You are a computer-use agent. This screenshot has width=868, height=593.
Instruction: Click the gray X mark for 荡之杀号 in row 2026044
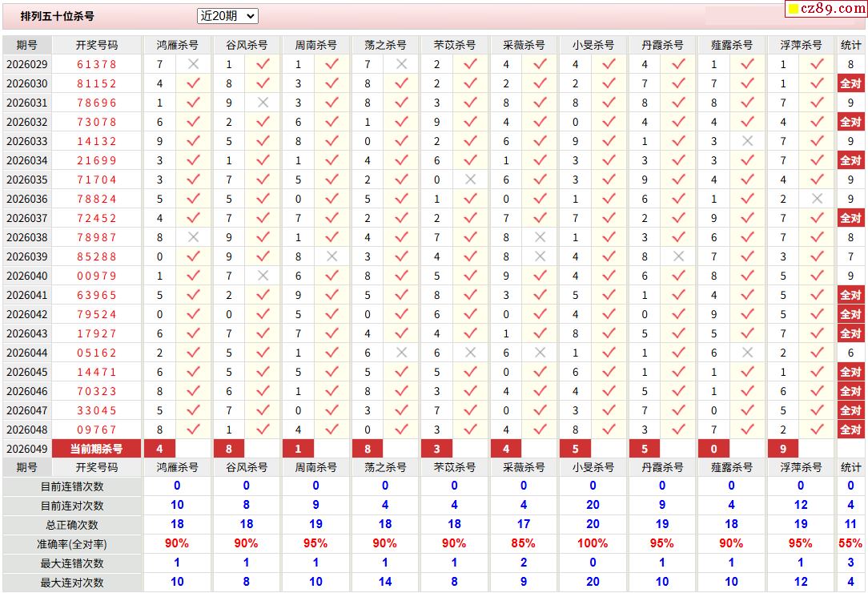click(x=401, y=353)
